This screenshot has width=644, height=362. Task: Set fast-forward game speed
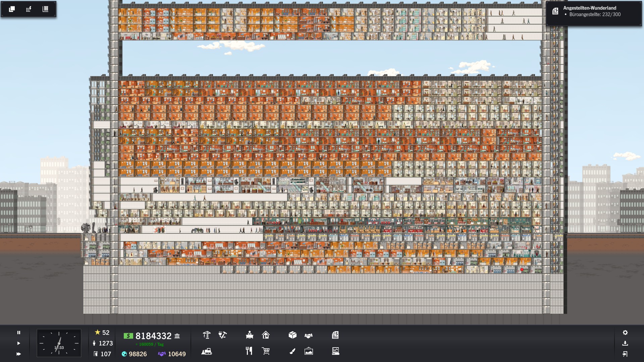click(x=19, y=354)
